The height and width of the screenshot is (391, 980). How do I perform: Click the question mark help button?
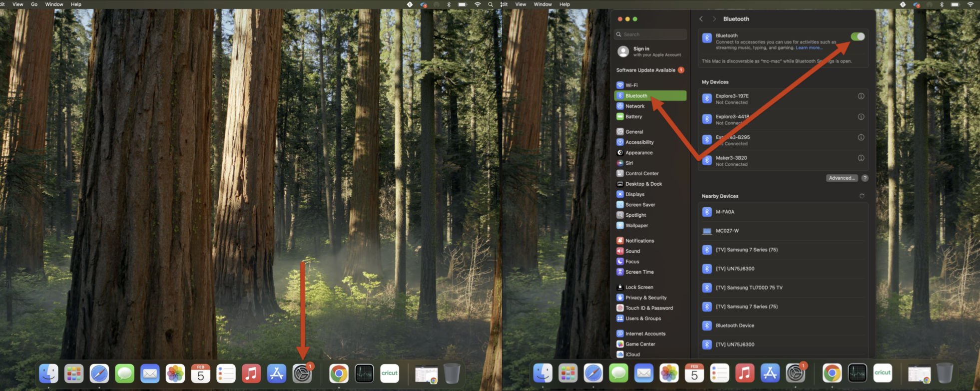point(865,178)
